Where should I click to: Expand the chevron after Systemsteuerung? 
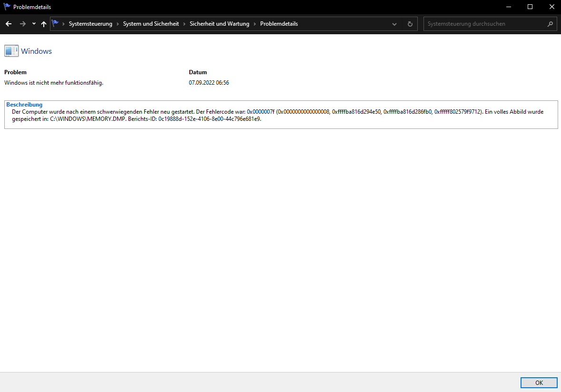pyautogui.click(x=118, y=24)
